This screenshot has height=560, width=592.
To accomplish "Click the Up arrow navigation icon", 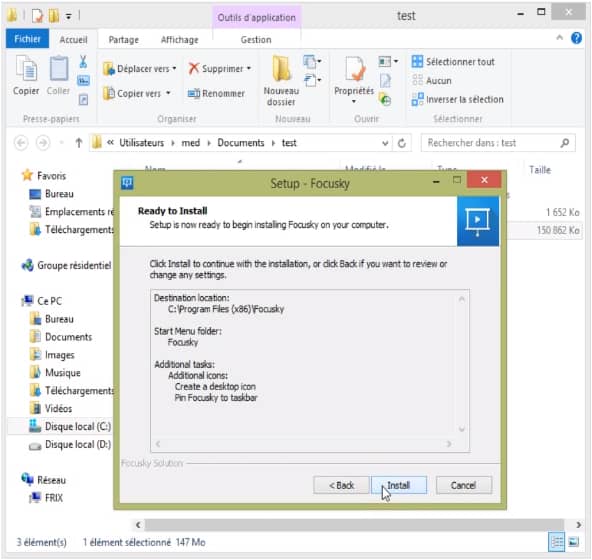I will click(x=79, y=143).
